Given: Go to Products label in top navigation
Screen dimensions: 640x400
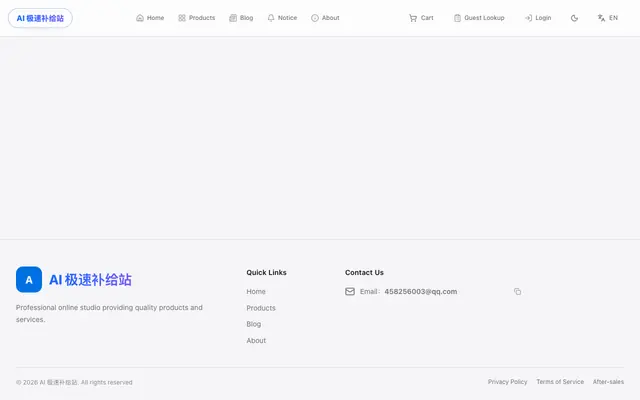Looking at the screenshot, I should coord(202,18).
